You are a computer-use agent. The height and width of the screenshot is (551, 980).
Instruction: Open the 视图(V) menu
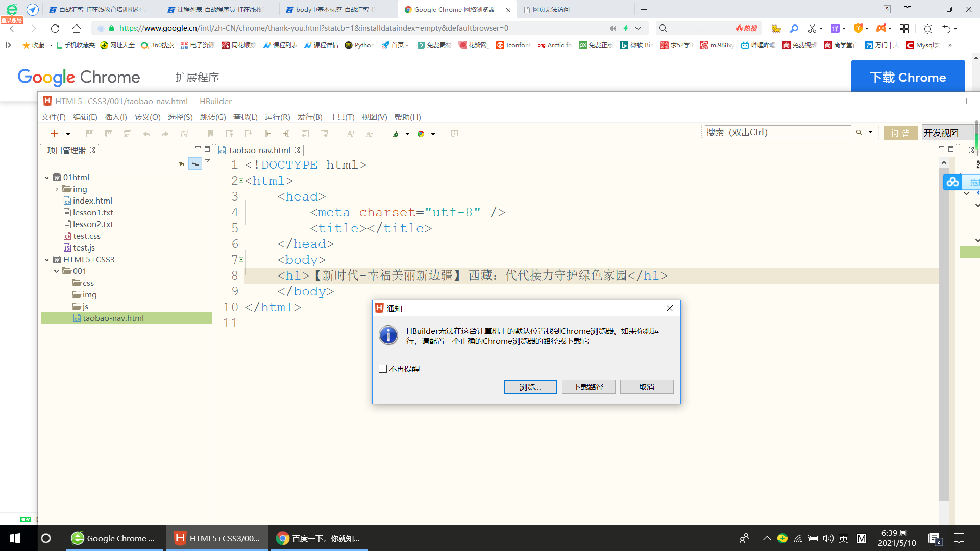click(374, 117)
